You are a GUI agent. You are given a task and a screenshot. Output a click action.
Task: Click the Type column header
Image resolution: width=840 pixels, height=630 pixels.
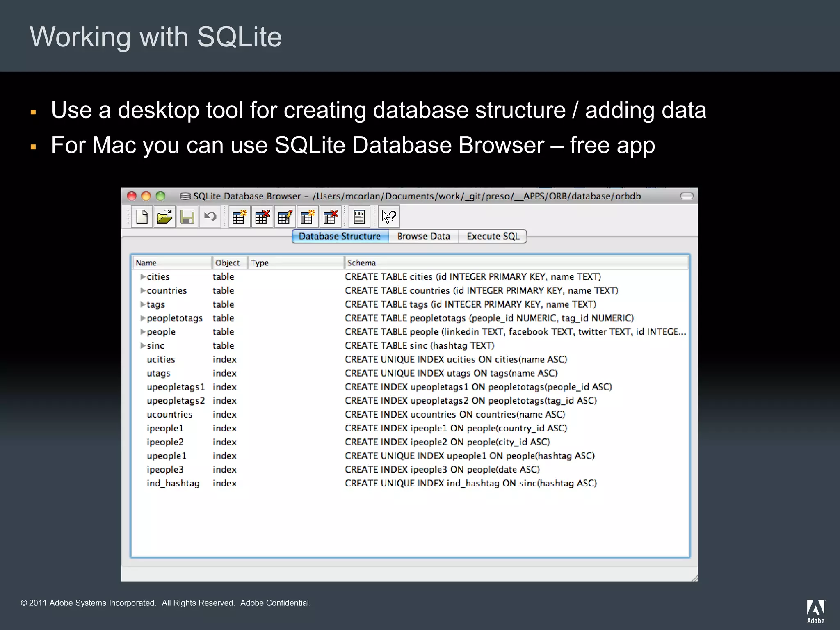(x=295, y=262)
